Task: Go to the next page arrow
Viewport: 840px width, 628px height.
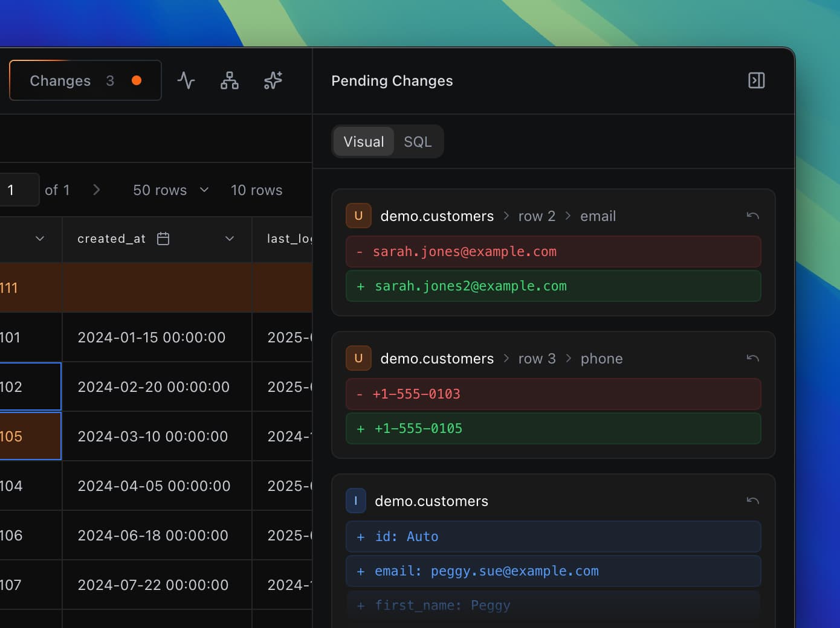Action: 97,190
